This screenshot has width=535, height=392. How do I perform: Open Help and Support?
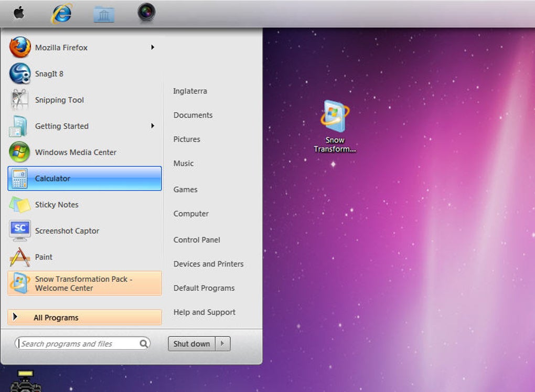pos(205,312)
